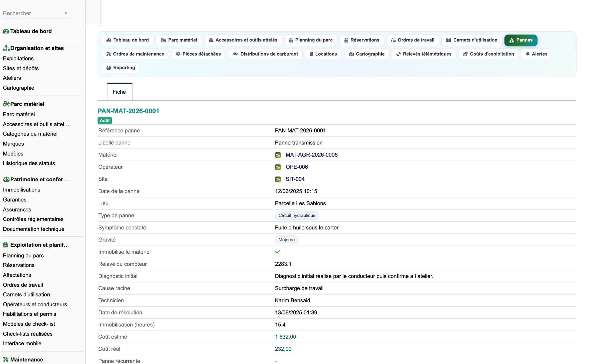Open the MAT-AGR-2026-0008 matériel link
Screen dimensions: 589x364
[x=311, y=155]
